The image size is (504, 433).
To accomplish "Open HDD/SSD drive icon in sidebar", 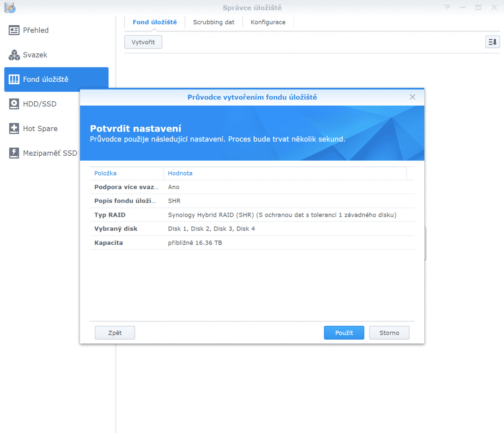I will [x=14, y=104].
